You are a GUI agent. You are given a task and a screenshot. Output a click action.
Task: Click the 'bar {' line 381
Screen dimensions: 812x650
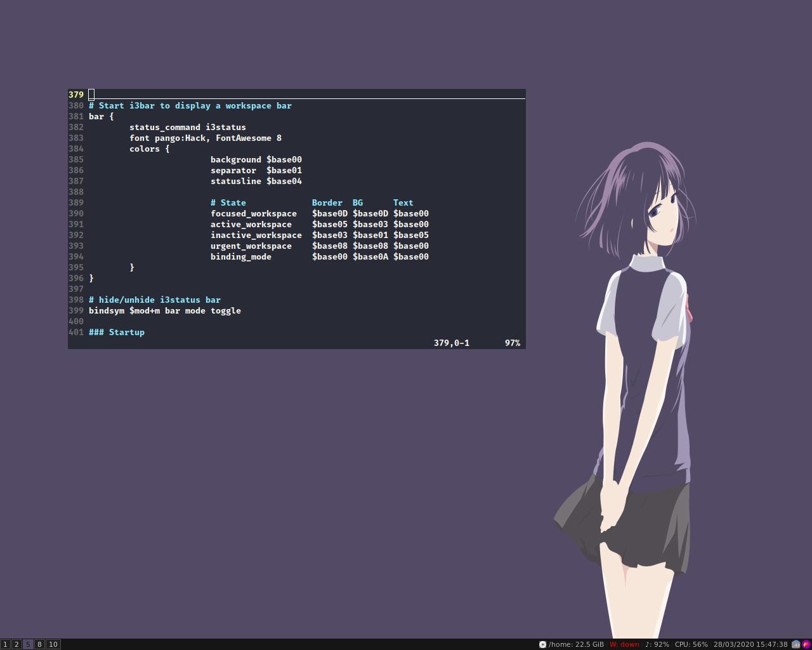[x=101, y=116]
